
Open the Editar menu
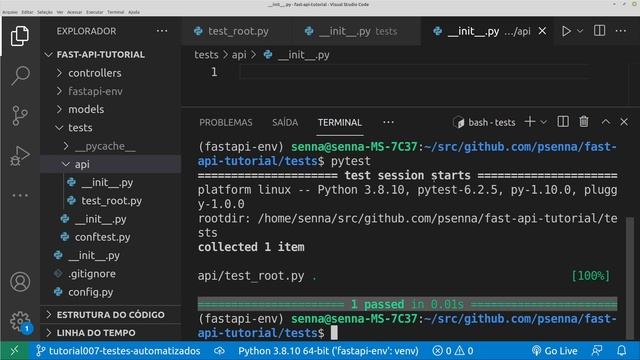(x=27, y=12)
